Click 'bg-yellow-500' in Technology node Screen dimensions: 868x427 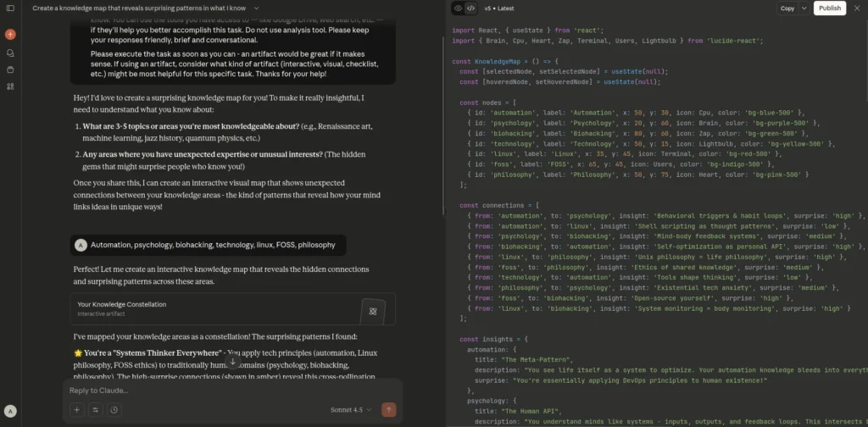click(x=798, y=144)
